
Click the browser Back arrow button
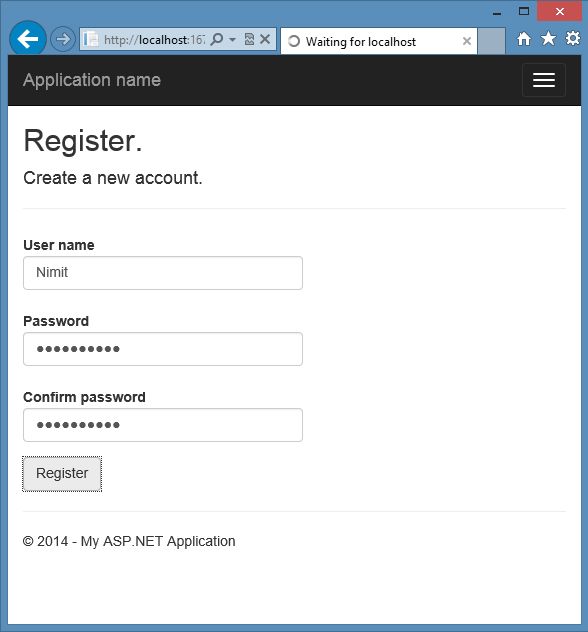pyautogui.click(x=28, y=39)
